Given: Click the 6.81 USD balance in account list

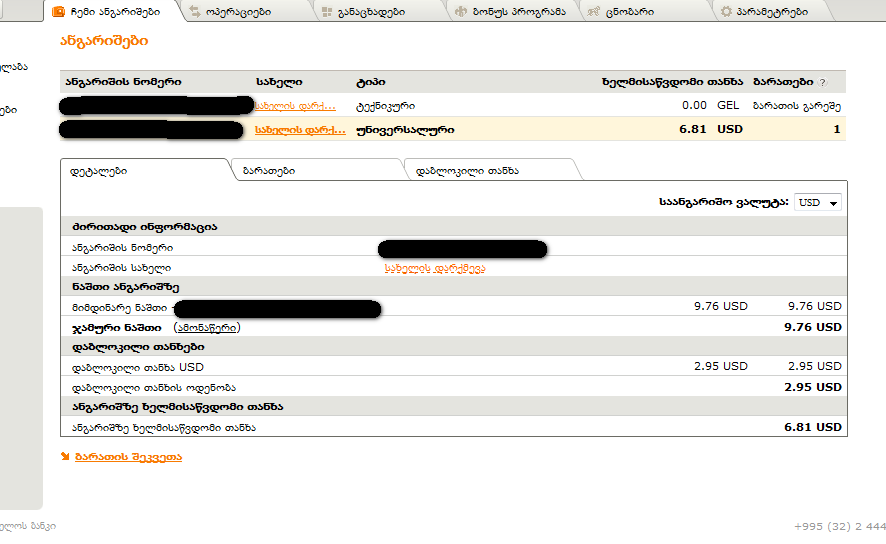Looking at the screenshot, I should point(711,129).
